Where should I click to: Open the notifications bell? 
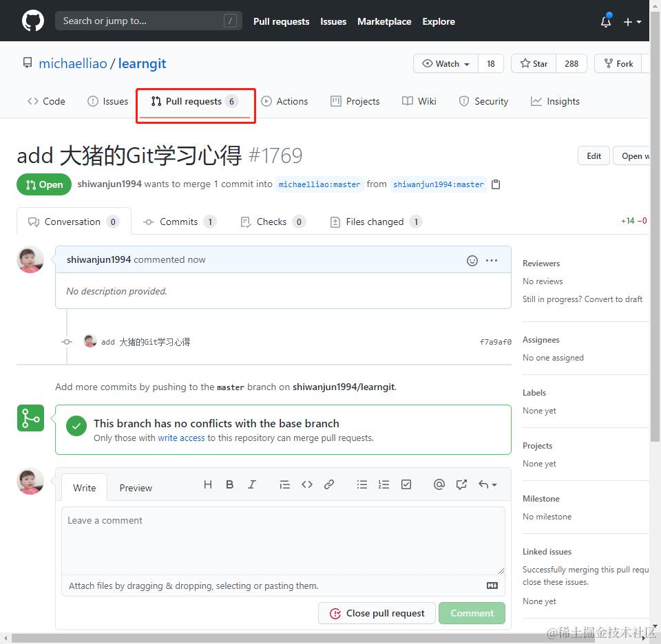pyautogui.click(x=606, y=21)
